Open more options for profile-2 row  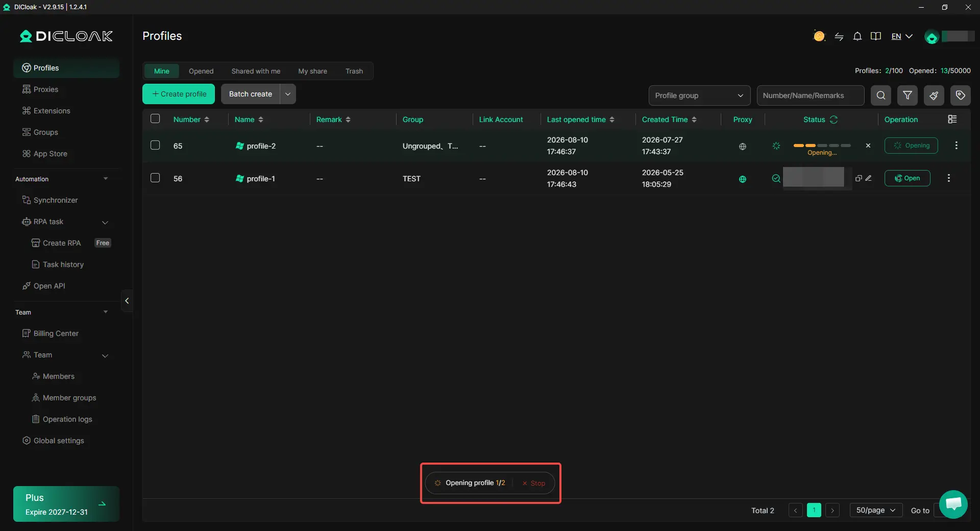[x=956, y=146]
